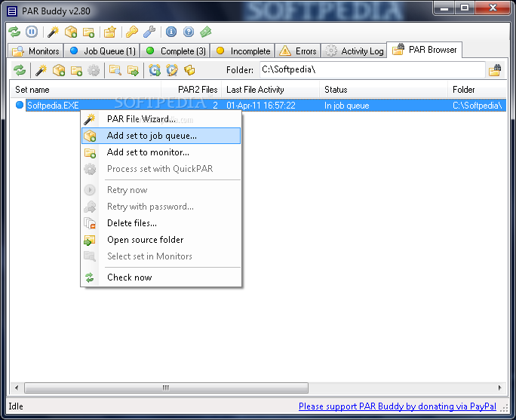
Task: Choose Open source folder
Action: 161,240
